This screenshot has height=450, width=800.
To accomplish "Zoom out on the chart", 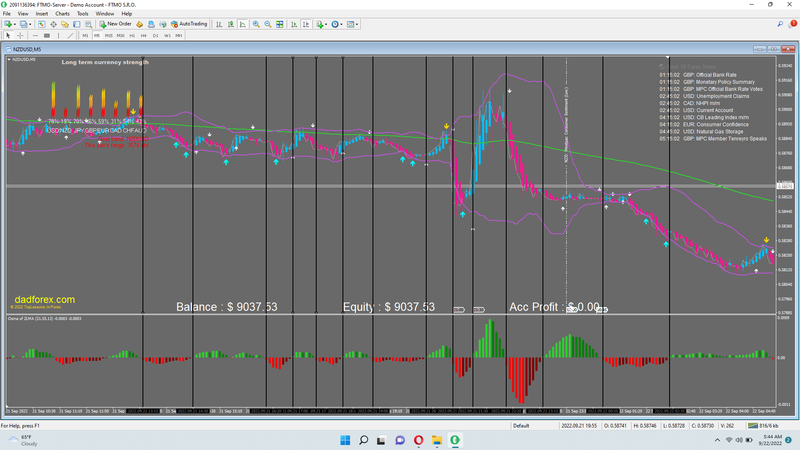I will 267,23.
